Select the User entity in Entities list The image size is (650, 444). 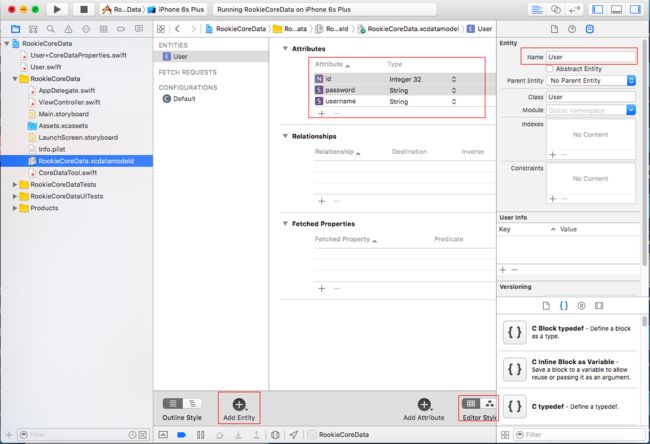[211, 56]
